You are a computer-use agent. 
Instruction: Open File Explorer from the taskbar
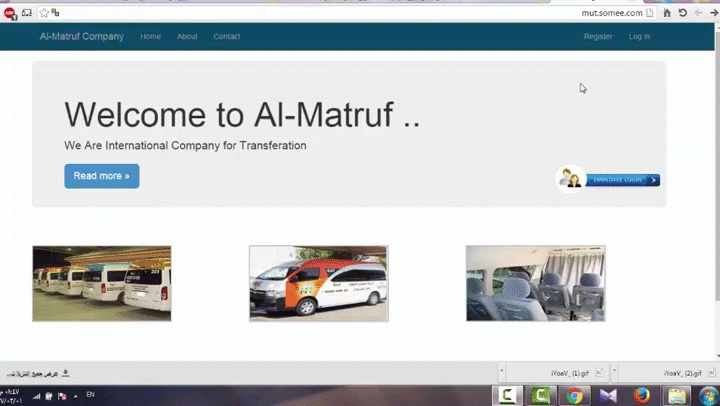tap(677, 395)
